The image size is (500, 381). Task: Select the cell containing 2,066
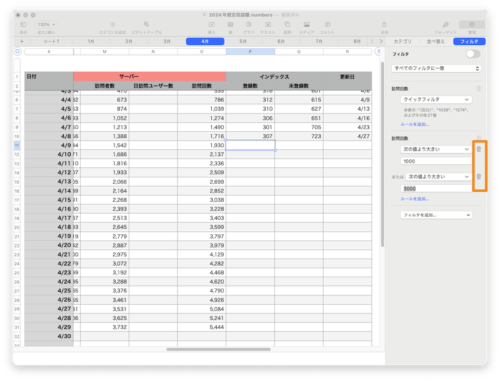[105, 182]
